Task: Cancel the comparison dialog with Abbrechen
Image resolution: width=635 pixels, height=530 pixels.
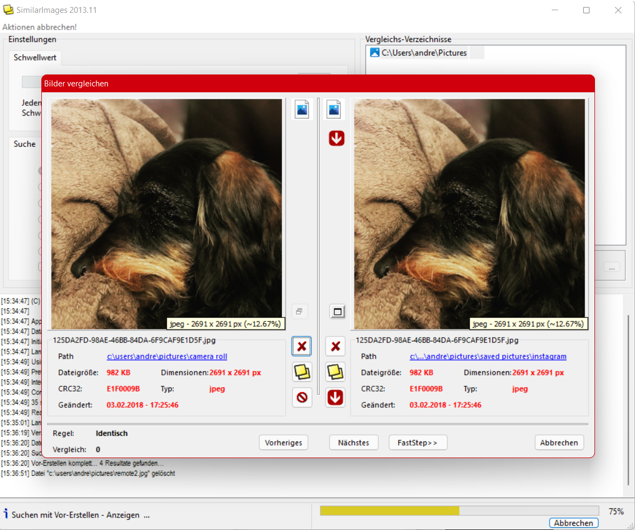Action: (558, 442)
